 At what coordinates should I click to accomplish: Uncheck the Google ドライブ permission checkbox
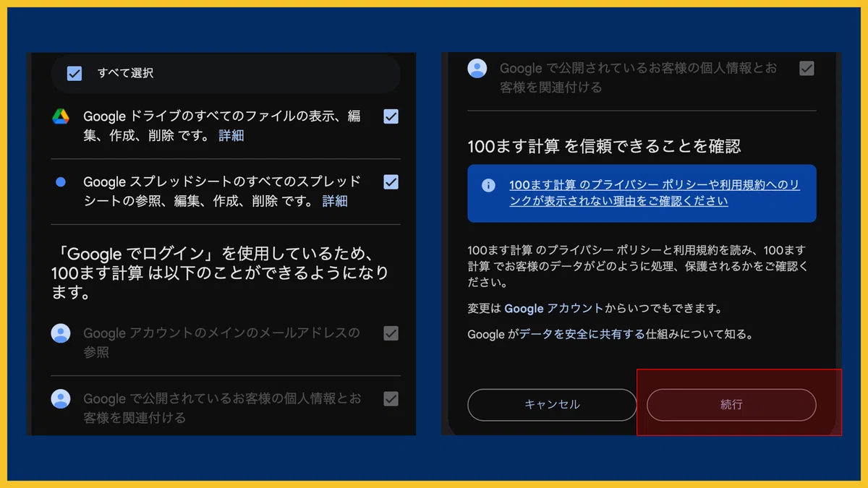tap(391, 116)
